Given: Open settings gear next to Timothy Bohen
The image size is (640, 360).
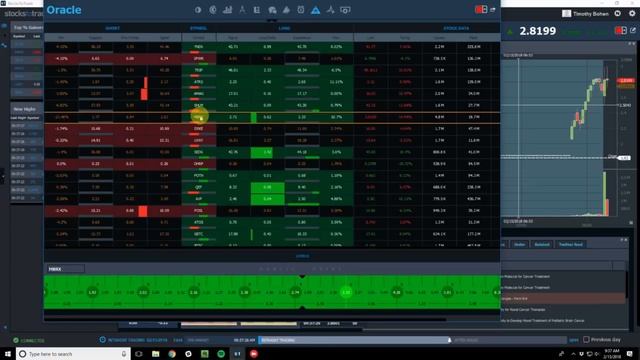Looking at the screenshot, I should [x=632, y=13].
